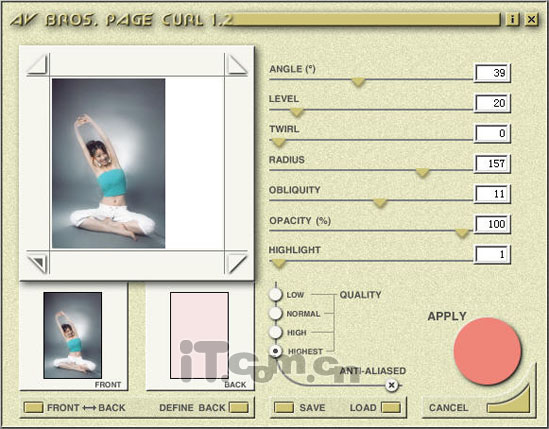Screen dimensions: 549x429
Task: Click the Twirl value field showing 0
Action: [492, 133]
